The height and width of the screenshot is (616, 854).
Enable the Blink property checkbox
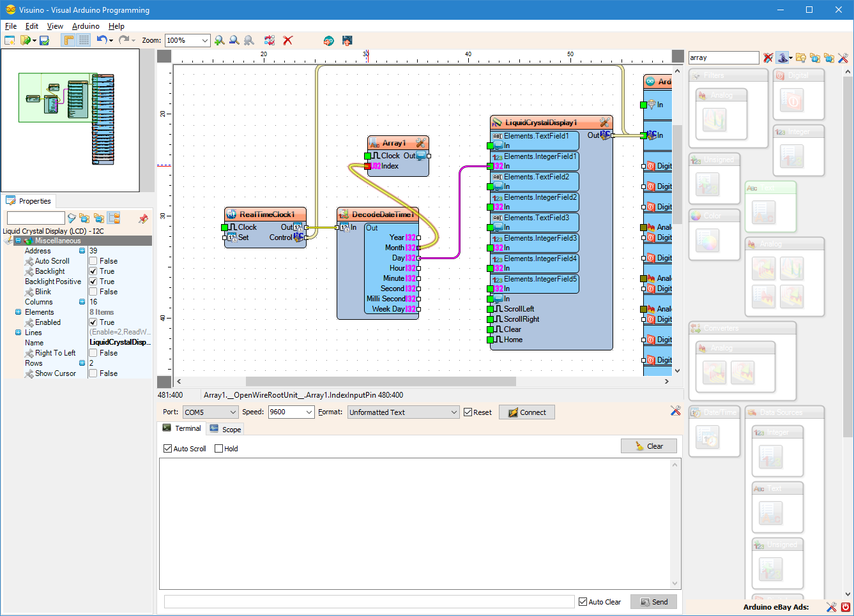93,291
